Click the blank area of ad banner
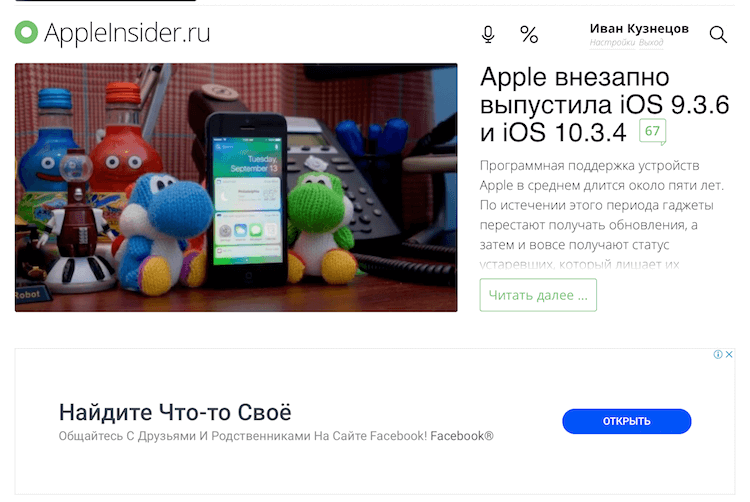 coord(375,471)
